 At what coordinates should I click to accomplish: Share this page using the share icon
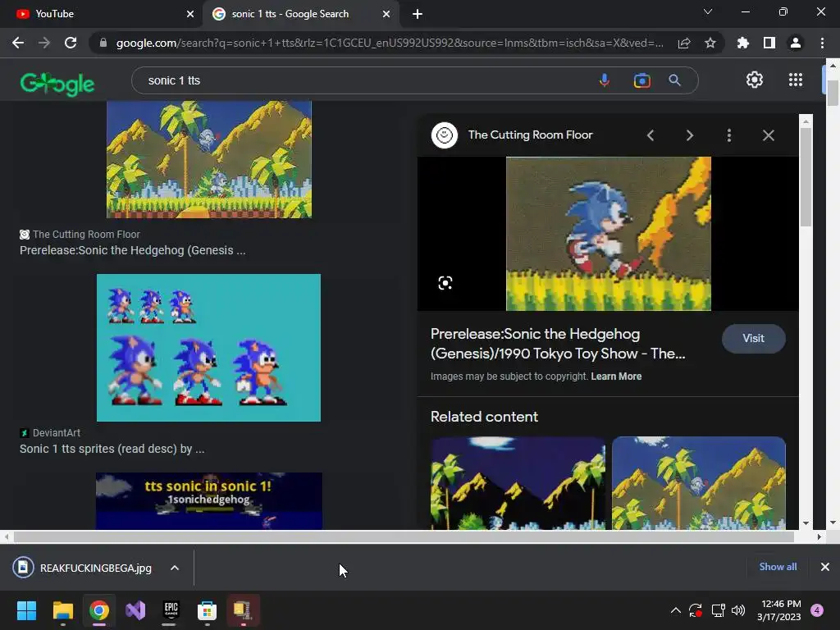point(684,43)
